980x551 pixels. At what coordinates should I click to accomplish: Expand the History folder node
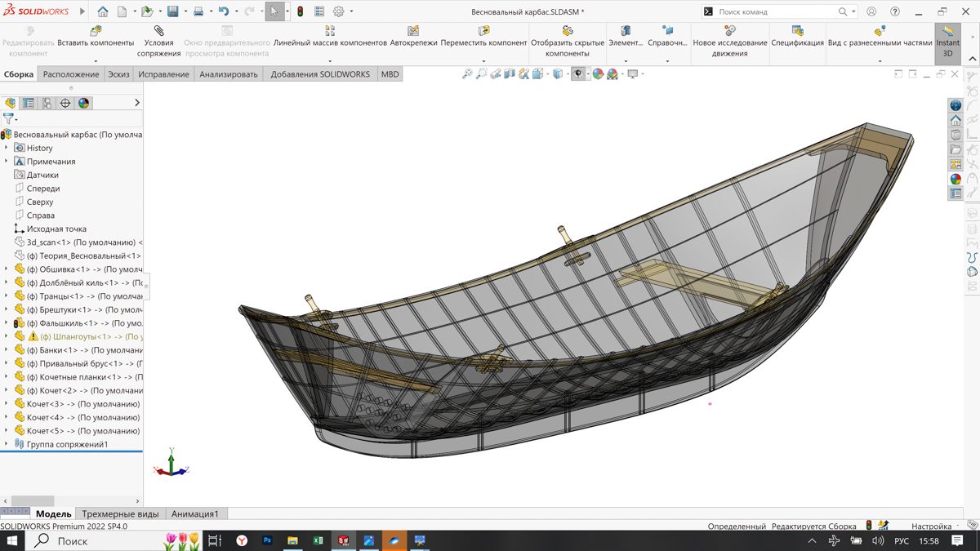7,148
